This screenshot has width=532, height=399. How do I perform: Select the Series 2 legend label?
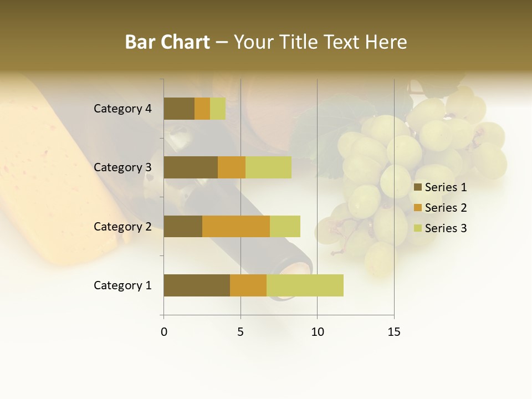[x=446, y=208]
